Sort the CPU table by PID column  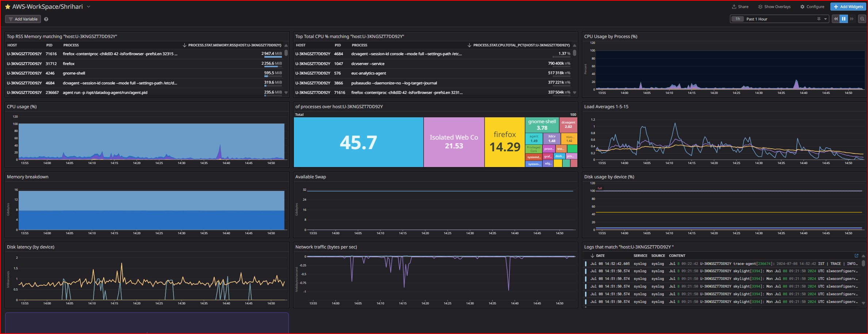tap(338, 45)
